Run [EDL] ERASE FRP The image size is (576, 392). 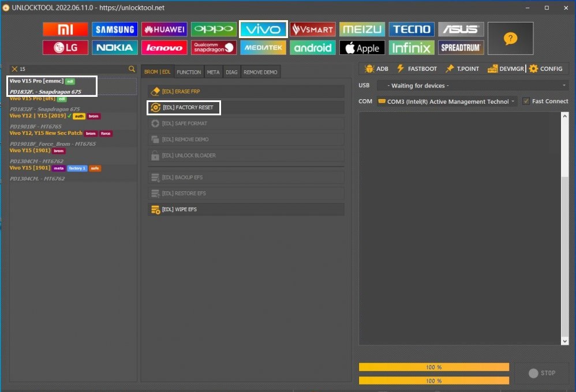coord(246,92)
